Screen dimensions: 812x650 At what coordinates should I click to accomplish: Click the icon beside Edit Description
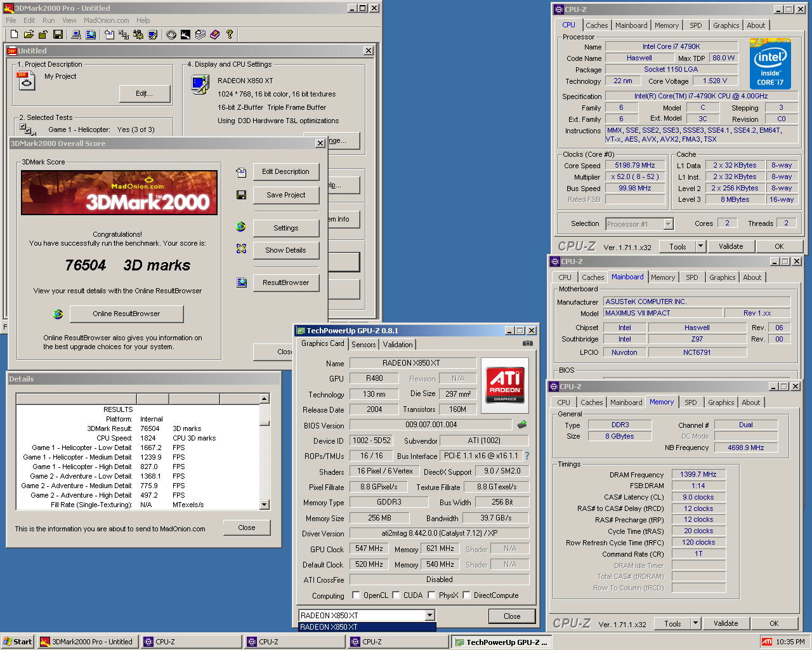coord(241,172)
